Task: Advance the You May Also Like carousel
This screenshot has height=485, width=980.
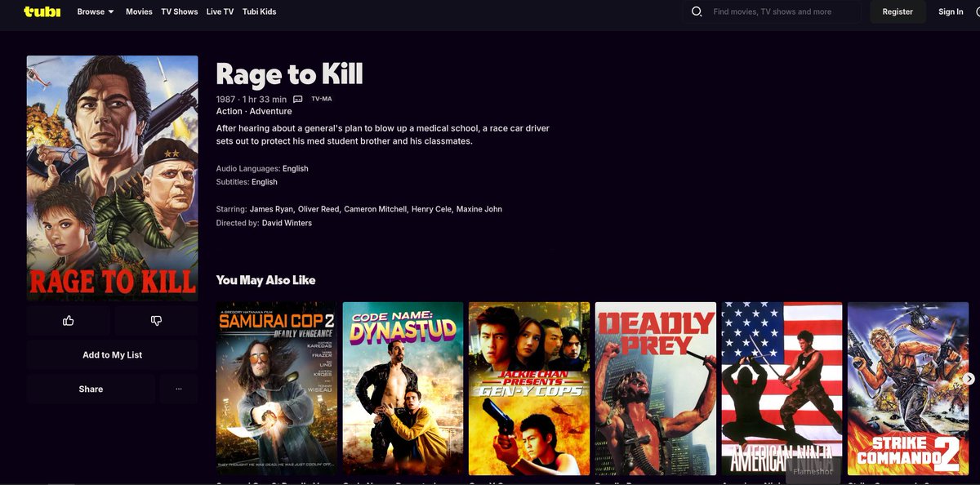Action: [x=969, y=379]
